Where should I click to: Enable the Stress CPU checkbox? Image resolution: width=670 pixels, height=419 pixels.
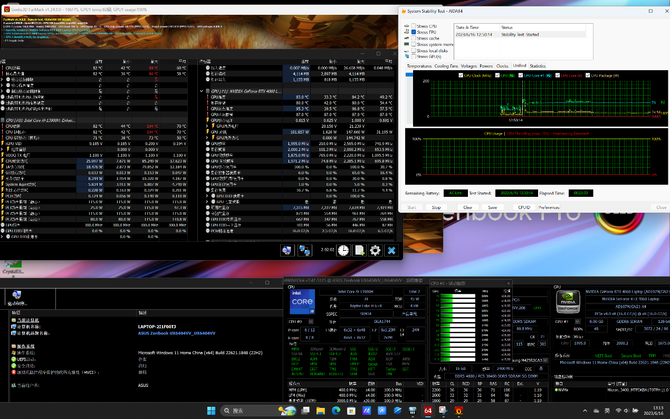tap(413, 26)
